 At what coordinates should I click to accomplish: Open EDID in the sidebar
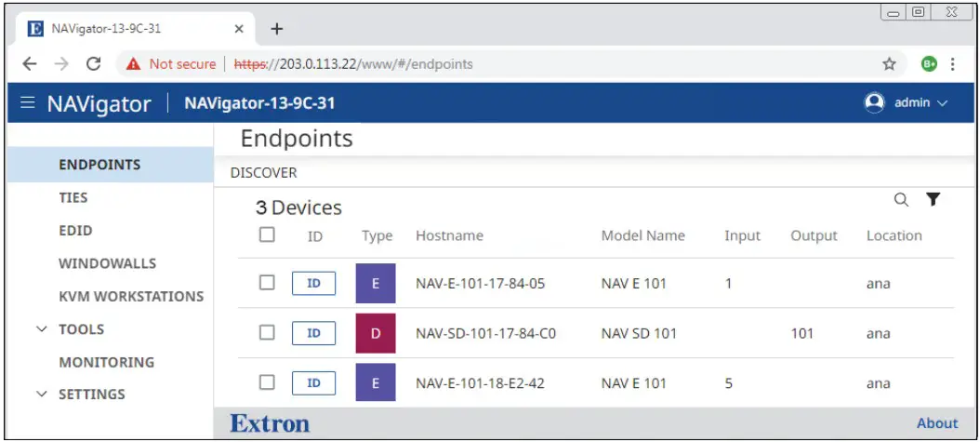coord(75,231)
